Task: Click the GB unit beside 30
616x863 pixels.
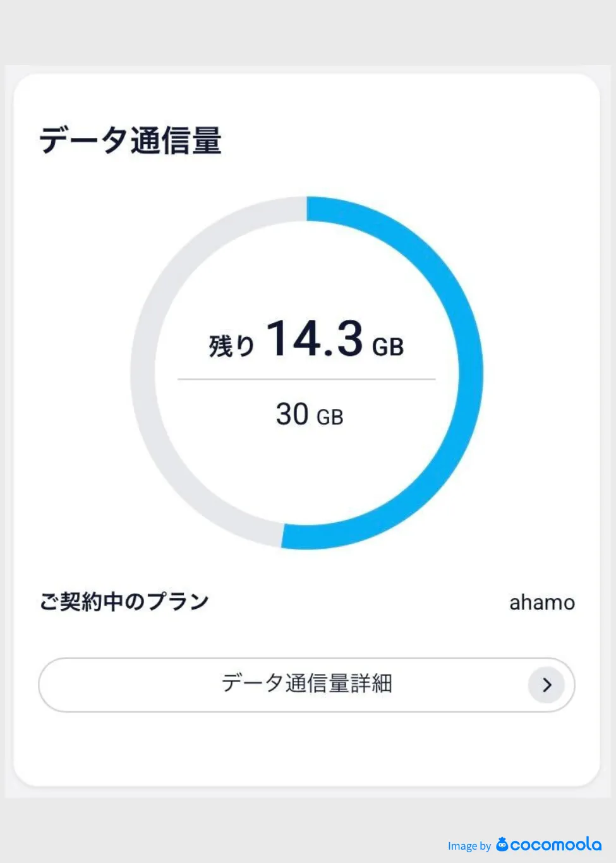Action: tap(330, 417)
